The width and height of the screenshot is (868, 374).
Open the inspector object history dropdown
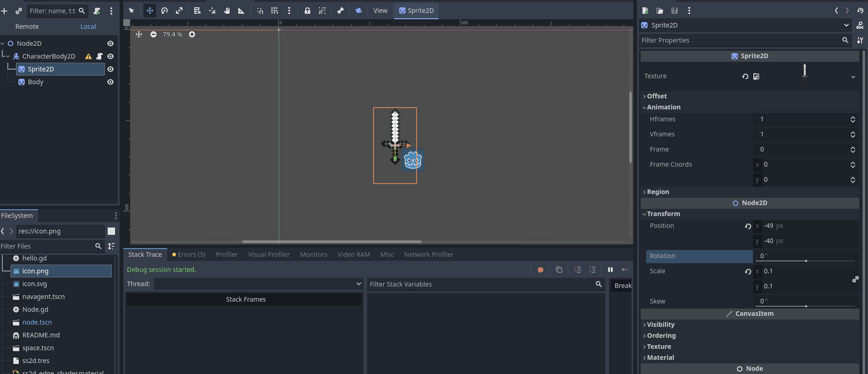point(860,11)
